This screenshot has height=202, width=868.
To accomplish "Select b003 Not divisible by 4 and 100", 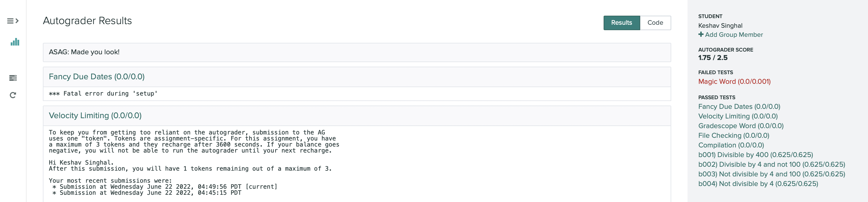I will click(x=771, y=174).
